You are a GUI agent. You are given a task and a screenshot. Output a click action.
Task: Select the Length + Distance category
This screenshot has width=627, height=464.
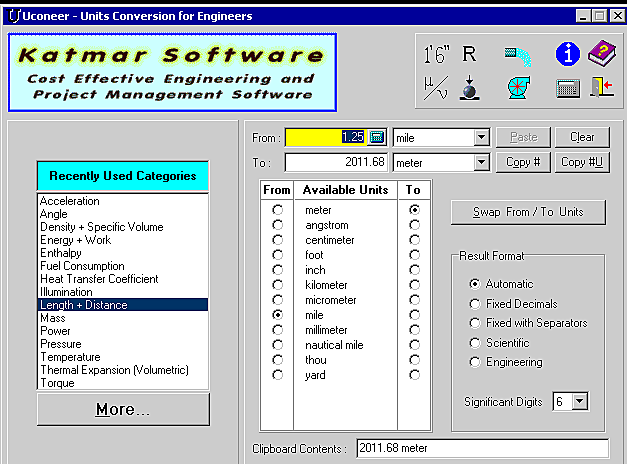122,305
